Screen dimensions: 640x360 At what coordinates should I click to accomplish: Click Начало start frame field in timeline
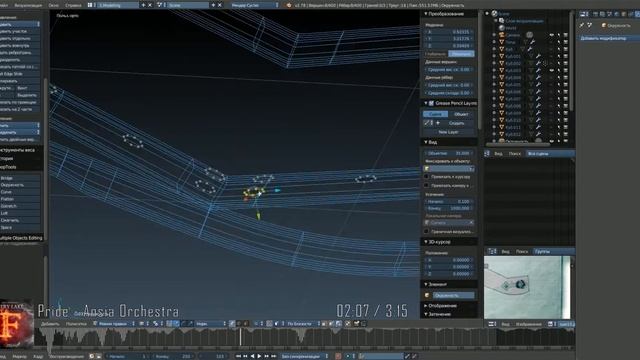coord(127,356)
